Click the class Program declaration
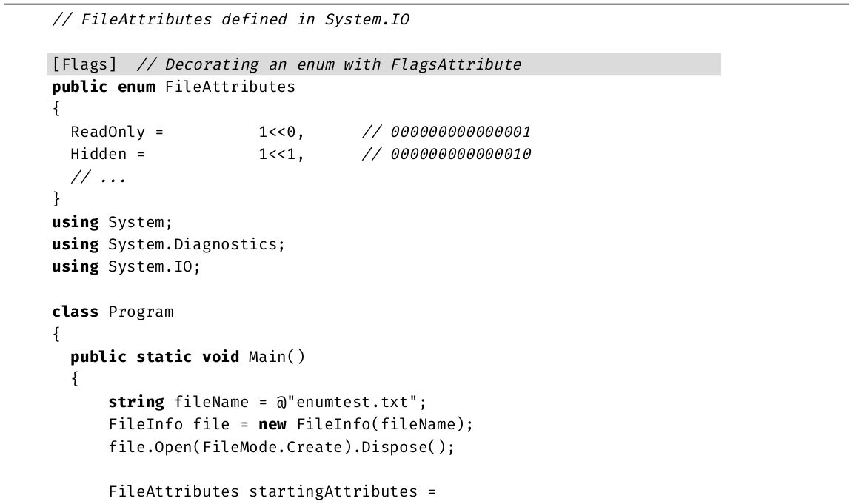Viewport: 853px width, 504px height. [x=113, y=312]
